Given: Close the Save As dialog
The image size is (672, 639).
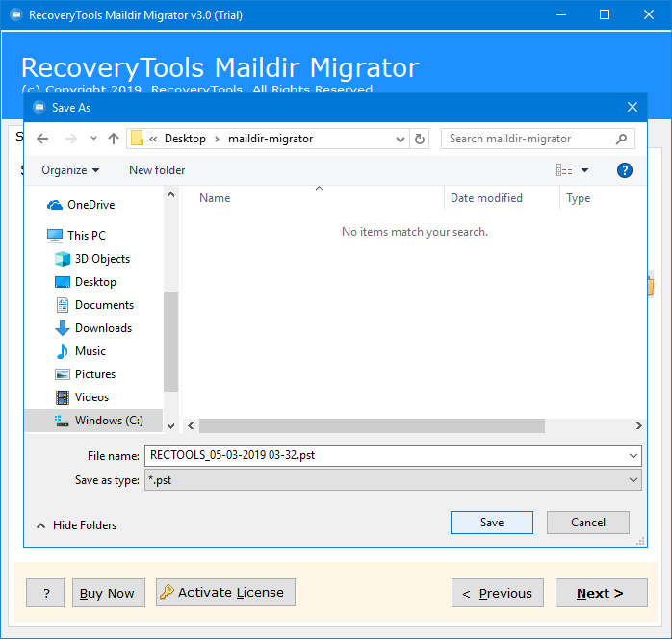Looking at the screenshot, I should [633, 107].
